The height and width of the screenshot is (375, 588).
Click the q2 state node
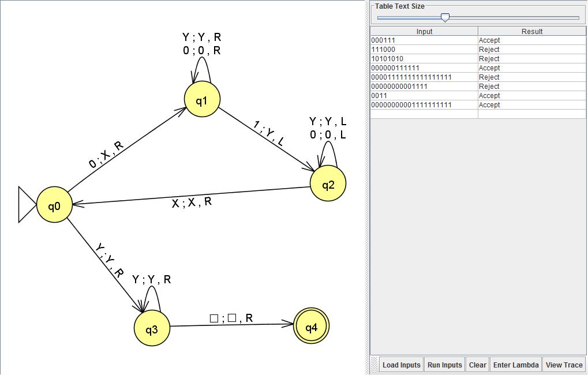pos(328,184)
